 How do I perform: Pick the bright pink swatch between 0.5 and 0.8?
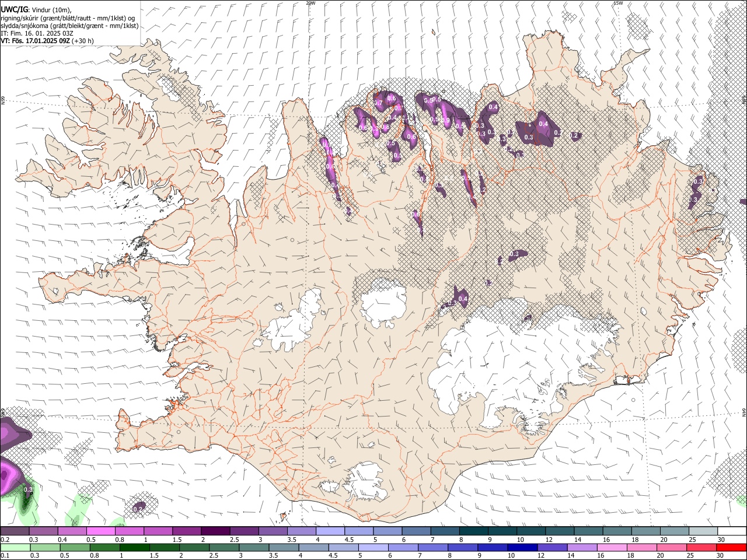coord(100,531)
